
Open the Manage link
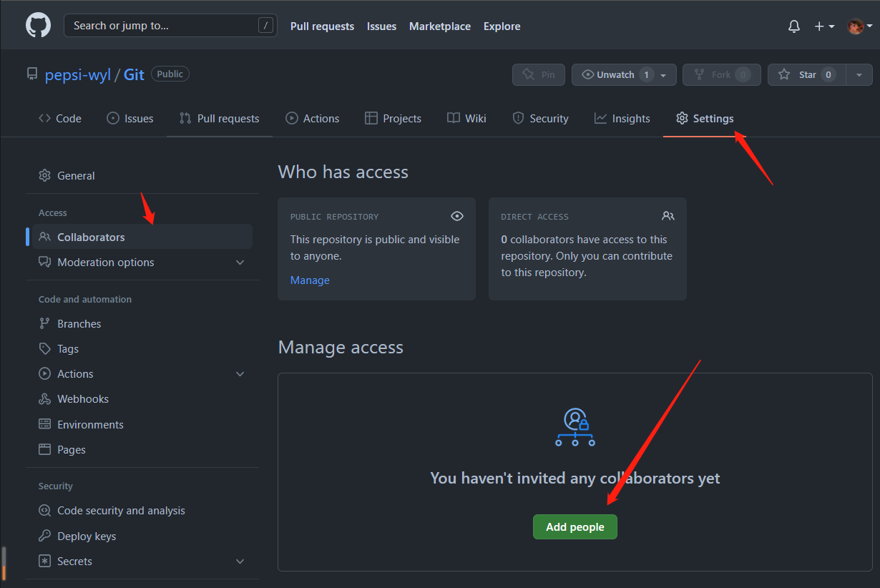point(310,280)
